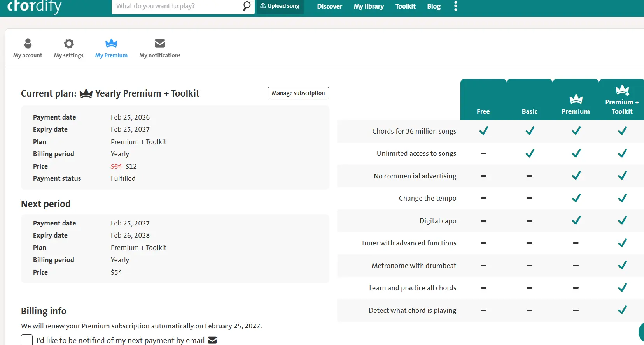Click the My notifications envelope icon
Viewport: 644px width, 345px height.
coord(160,43)
